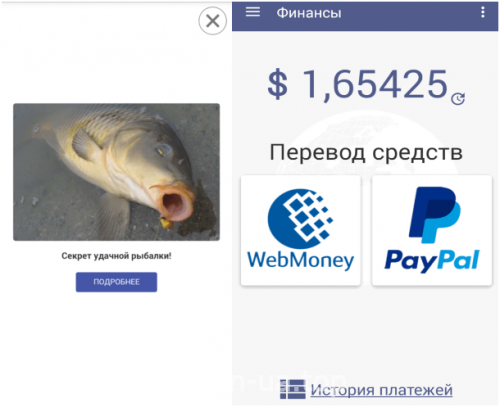This screenshot has width=500, height=407.
Task: Close the fishing advertisement with the X
Action: pyautogui.click(x=213, y=21)
